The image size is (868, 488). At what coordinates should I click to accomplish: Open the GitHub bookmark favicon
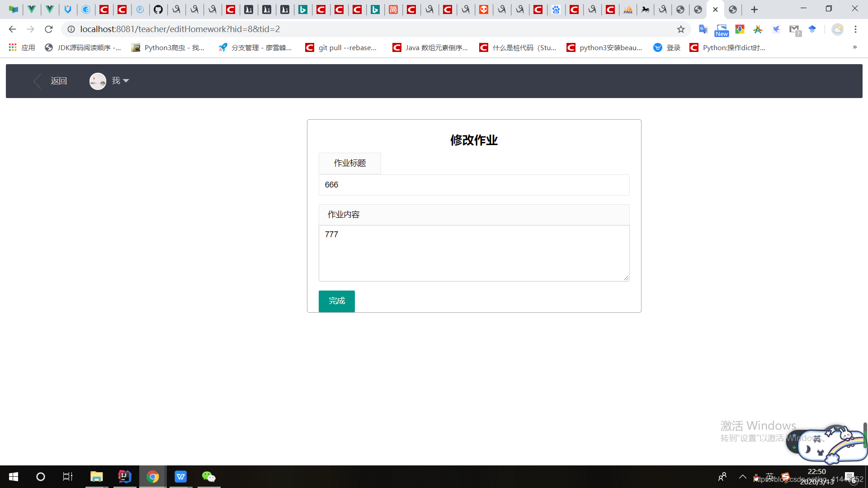pos(158,9)
